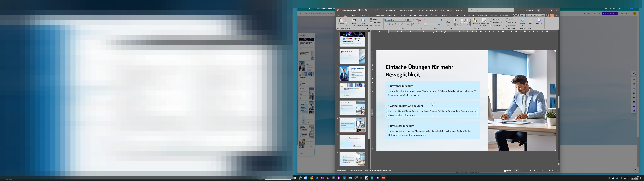The height and width of the screenshot is (181, 644).
Task: Click the orange share icon button
Action: [552, 15]
